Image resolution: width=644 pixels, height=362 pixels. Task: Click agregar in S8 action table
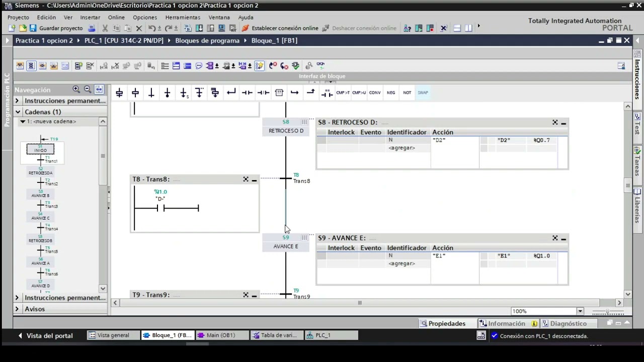pyautogui.click(x=401, y=148)
